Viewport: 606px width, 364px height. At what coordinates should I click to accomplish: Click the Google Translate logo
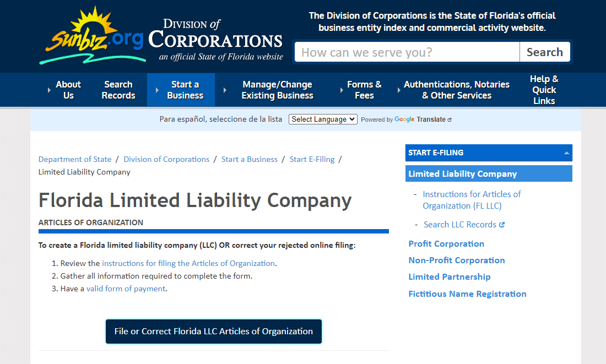click(x=404, y=119)
